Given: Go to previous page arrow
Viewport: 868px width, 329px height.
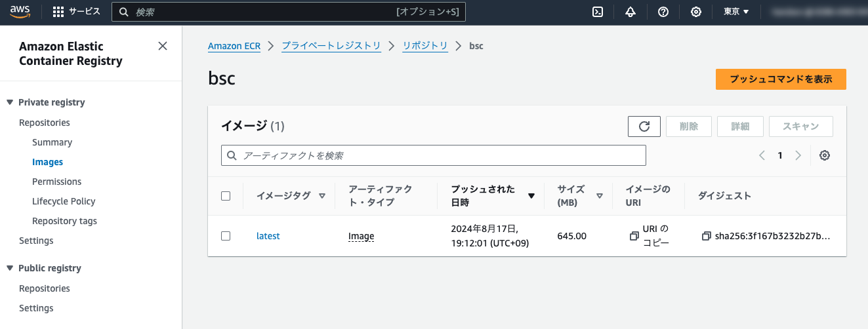Looking at the screenshot, I should pos(762,155).
